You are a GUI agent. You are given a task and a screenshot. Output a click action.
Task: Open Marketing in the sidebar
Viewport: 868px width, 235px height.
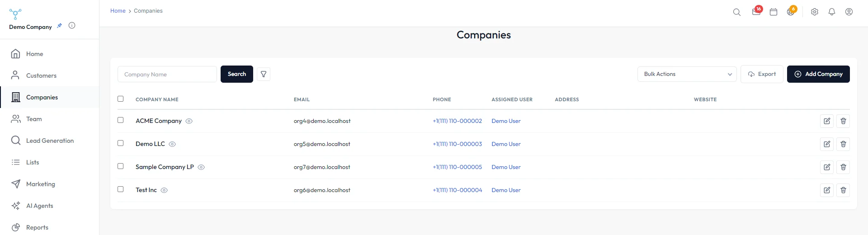[x=49, y=184]
